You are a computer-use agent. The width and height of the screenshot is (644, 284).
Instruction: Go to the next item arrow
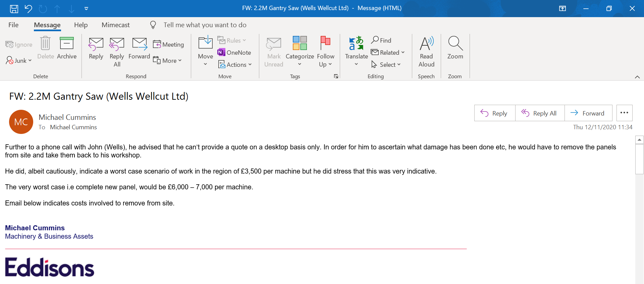pos(71,9)
